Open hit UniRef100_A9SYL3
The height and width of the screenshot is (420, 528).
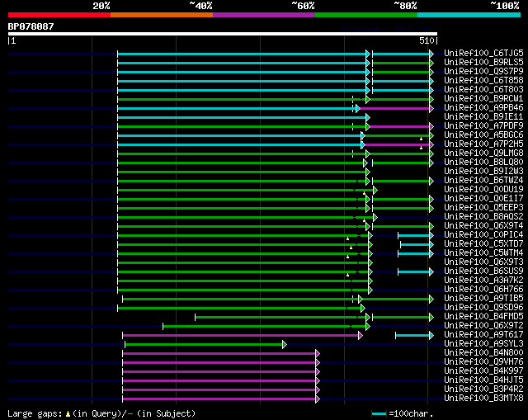(483, 344)
